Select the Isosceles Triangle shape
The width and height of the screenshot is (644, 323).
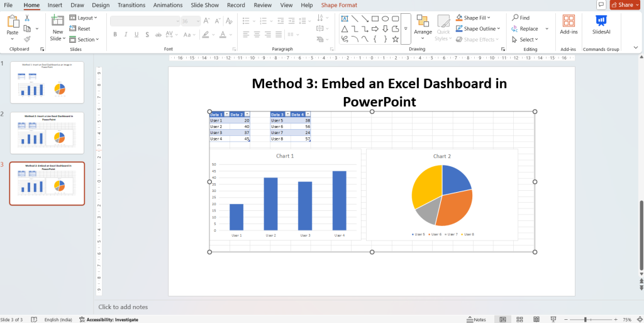pyautogui.click(x=345, y=29)
